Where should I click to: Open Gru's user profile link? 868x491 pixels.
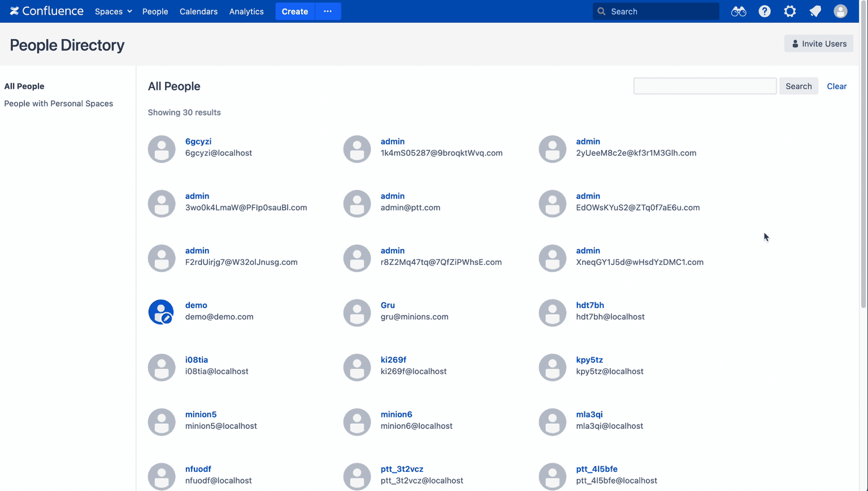coord(388,305)
